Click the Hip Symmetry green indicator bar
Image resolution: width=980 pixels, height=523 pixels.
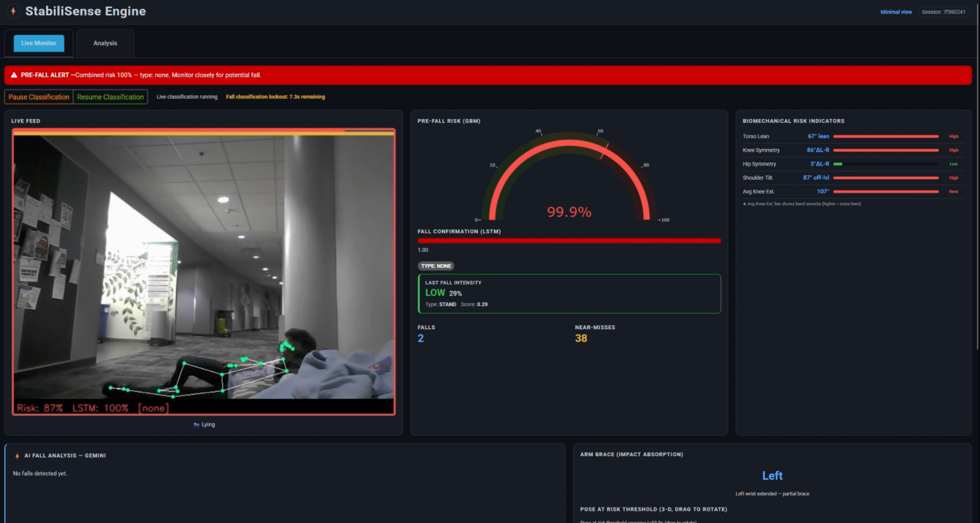click(838, 164)
